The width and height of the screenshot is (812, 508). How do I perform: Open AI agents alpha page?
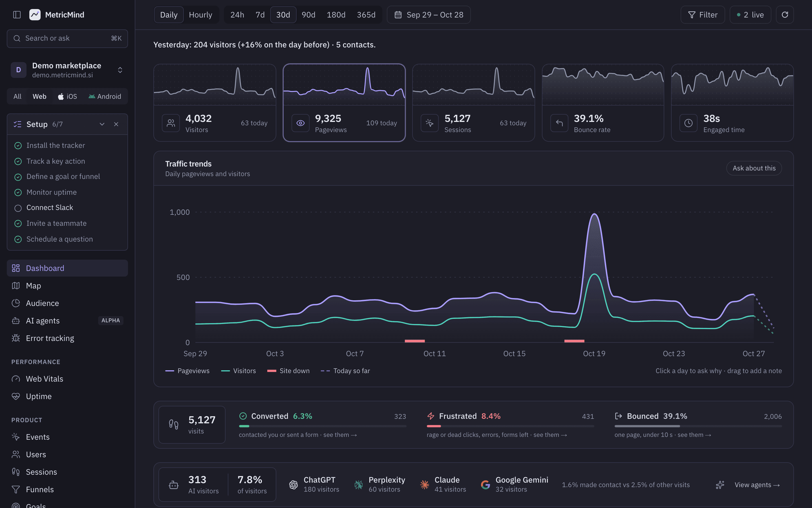point(67,321)
